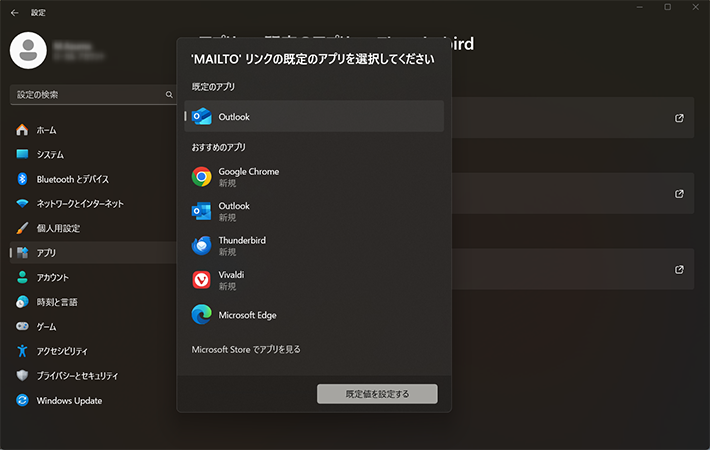This screenshot has width=710, height=450.
Task: Click the search magnifier icon
Action: [x=169, y=95]
